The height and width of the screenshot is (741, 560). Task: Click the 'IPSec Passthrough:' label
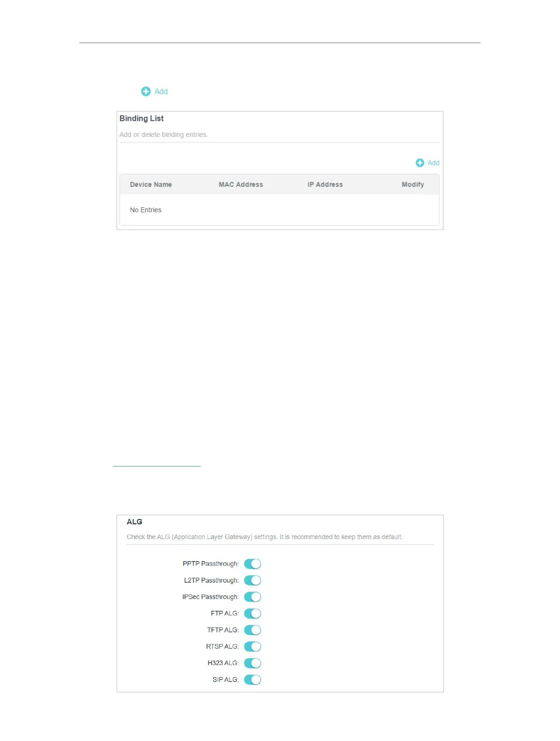point(211,597)
